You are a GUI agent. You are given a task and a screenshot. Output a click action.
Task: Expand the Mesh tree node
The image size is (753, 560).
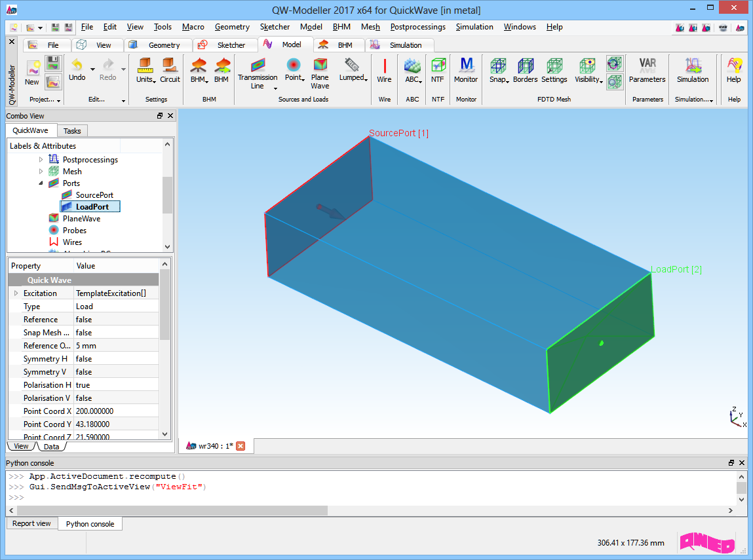pos(41,172)
